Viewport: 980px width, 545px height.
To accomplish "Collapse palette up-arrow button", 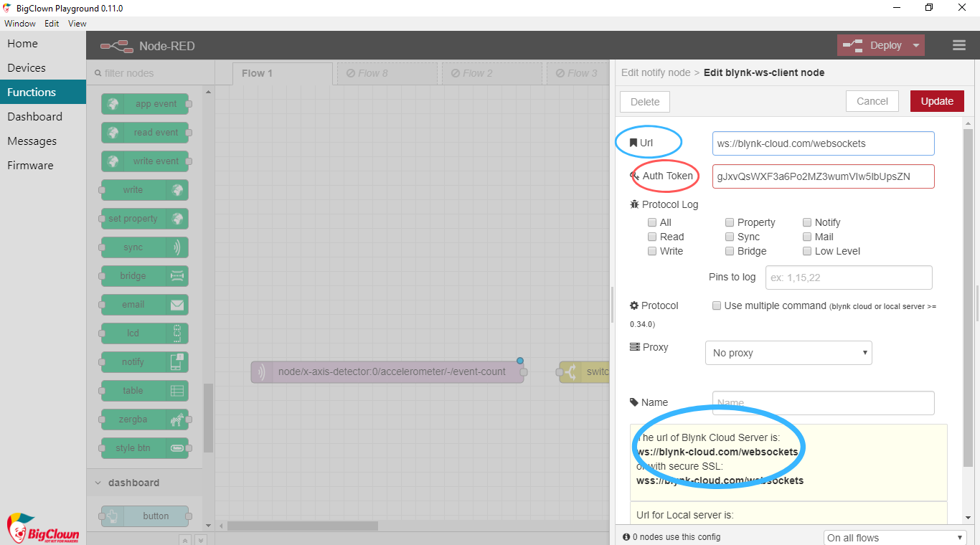I will click(184, 540).
